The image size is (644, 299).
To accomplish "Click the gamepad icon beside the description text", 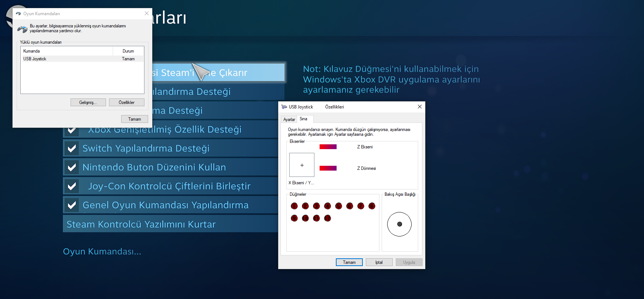I will pos(23,29).
